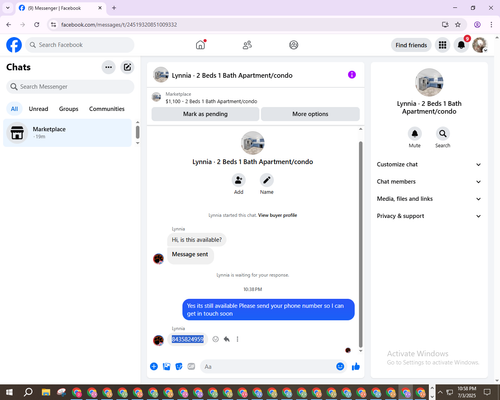The height and width of the screenshot is (400, 500).
Task: Click the "Hi, is this available?" message
Action: click(x=197, y=240)
